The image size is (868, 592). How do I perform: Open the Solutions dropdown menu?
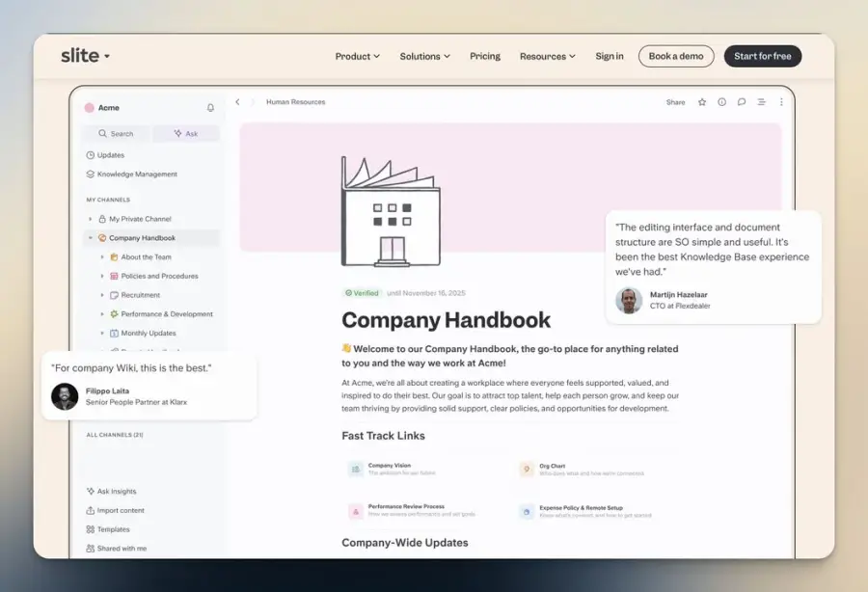[425, 57]
